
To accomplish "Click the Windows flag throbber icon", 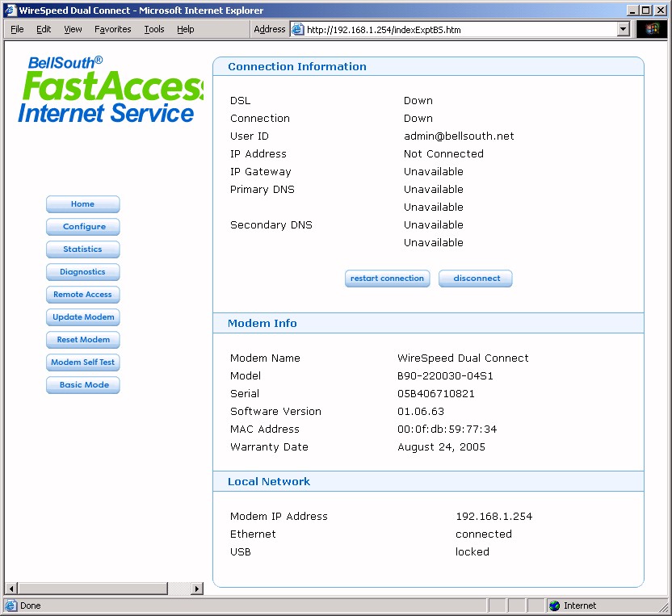I will 652,29.
